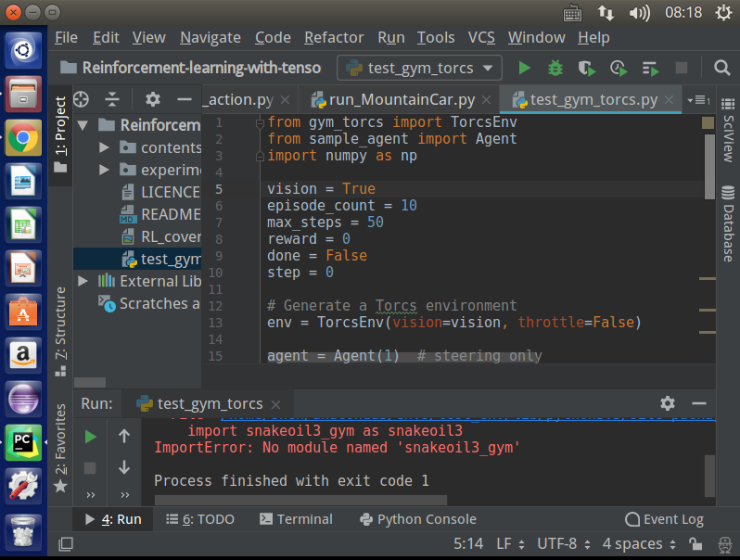Open the Refactor menu
The width and height of the screenshot is (740, 560).
point(334,37)
